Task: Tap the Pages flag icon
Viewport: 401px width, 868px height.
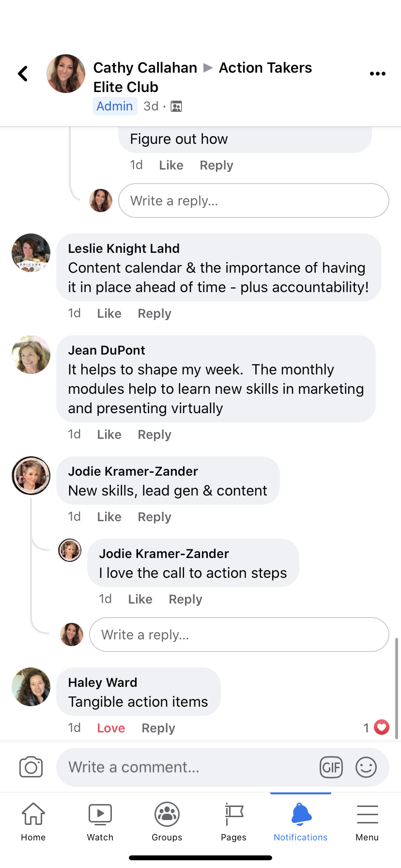Action: 234,815
